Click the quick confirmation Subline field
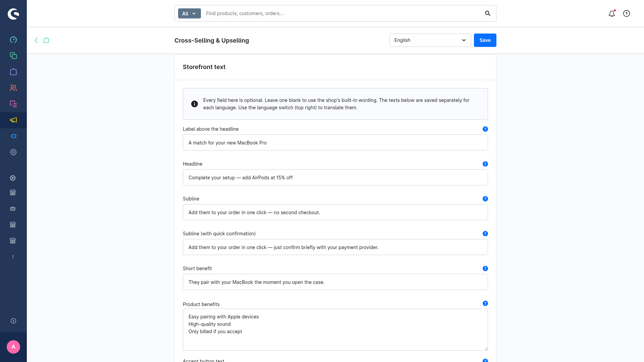The width and height of the screenshot is (644, 362). (x=335, y=247)
